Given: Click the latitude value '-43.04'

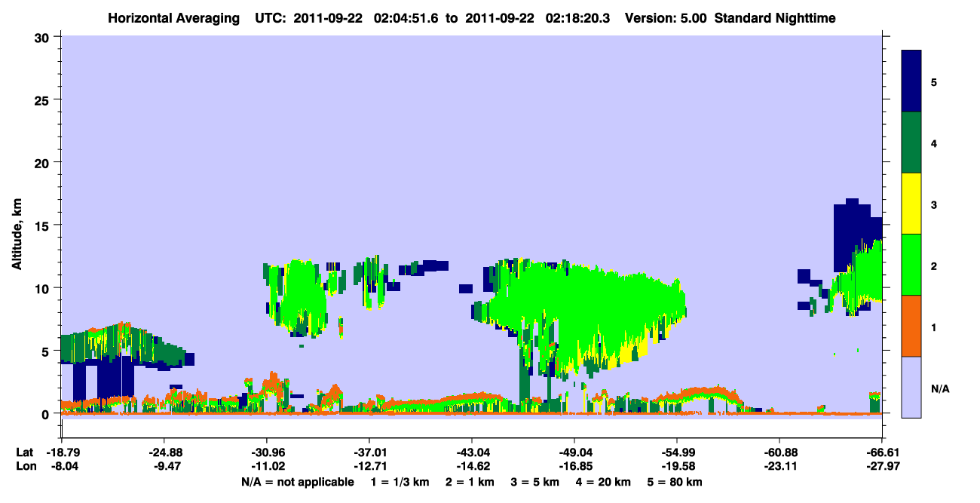Looking at the screenshot, I should pyautogui.click(x=471, y=452).
